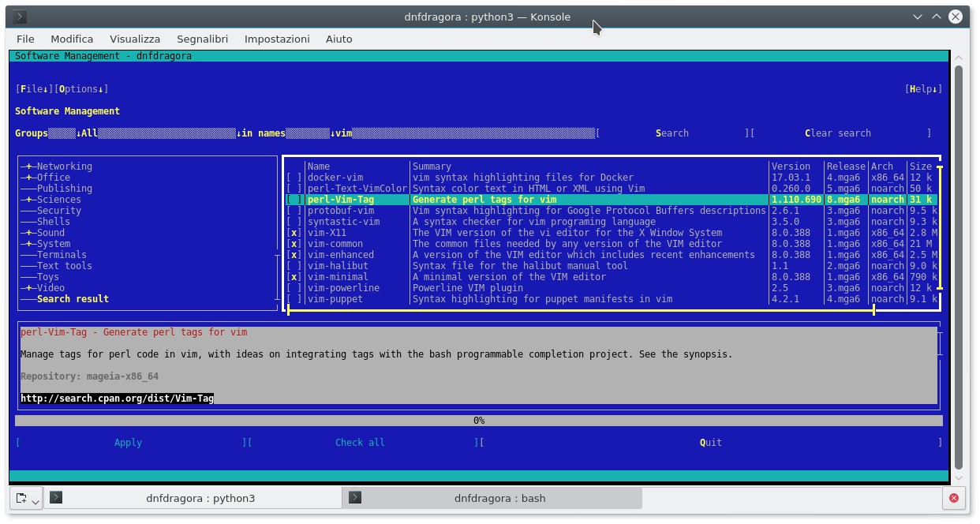Click the Version column header
This screenshot has width=980, height=524.
click(x=791, y=167)
